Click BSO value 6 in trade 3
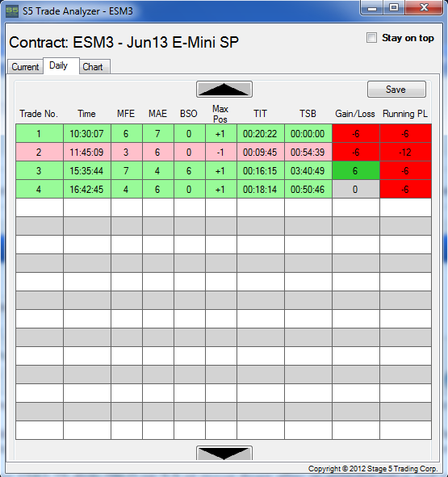Screen dimensions: 448x477 pyautogui.click(x=190, y=170)
